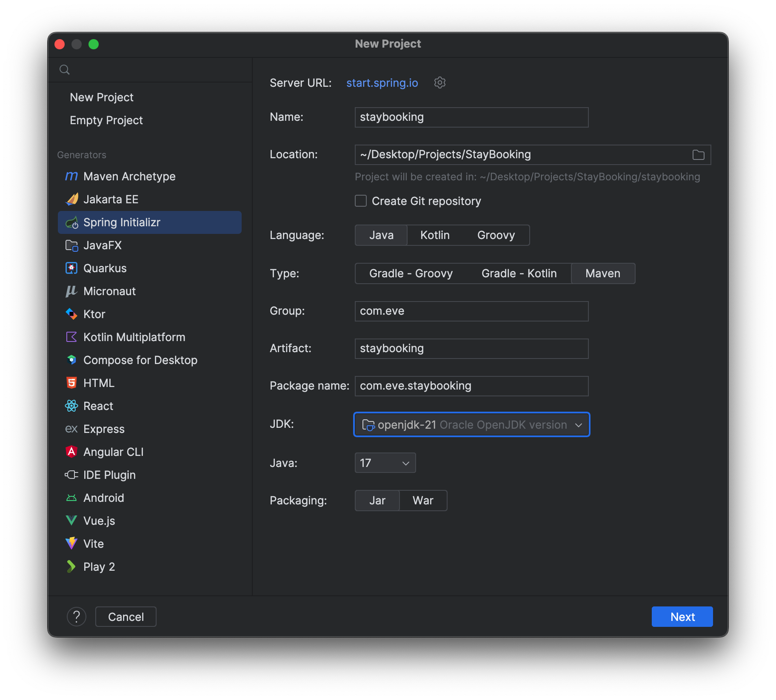Viewport: 776px width, 700px height.
Task: Click the Next button
Action: coord(682,617)
